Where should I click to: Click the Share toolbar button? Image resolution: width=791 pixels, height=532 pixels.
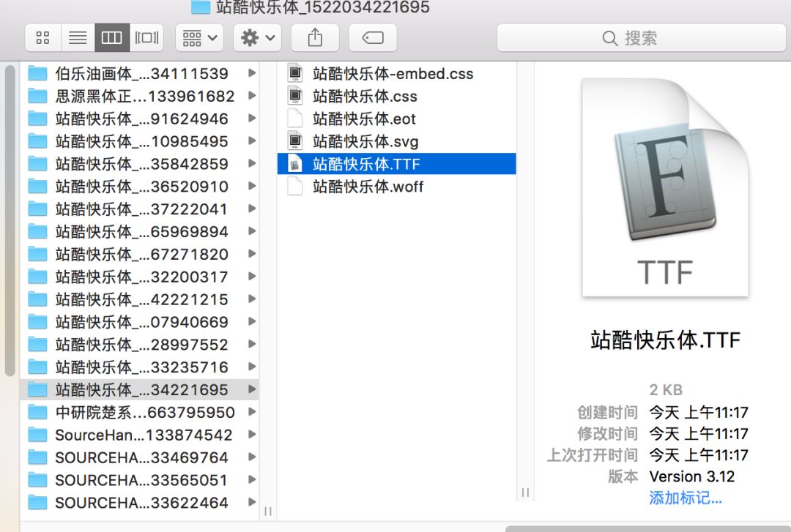[x=315, y=38]
